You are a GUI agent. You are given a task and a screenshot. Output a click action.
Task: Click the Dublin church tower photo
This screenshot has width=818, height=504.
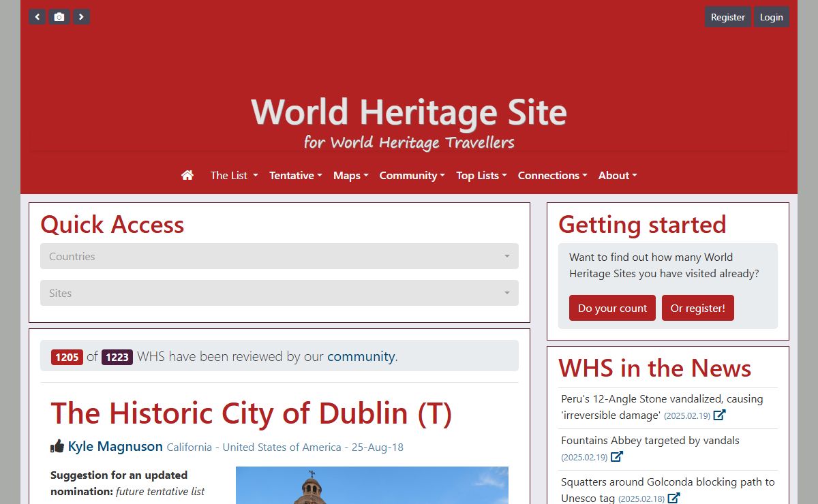pos(372,485)
